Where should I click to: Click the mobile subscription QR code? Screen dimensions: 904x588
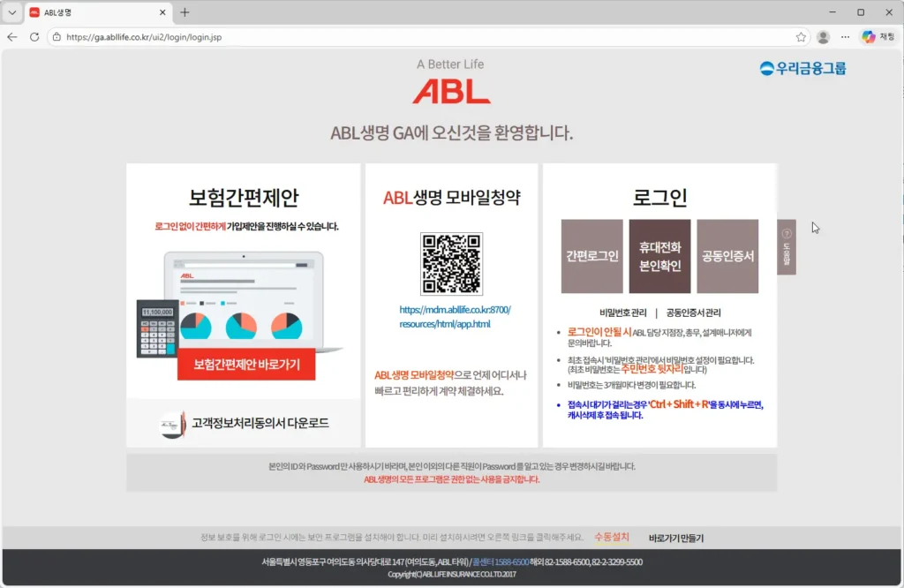coord(452,262)
